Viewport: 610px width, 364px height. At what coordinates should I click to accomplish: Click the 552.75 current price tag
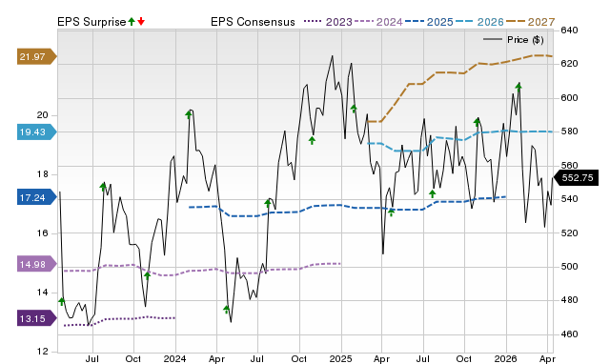click(576, 178)
